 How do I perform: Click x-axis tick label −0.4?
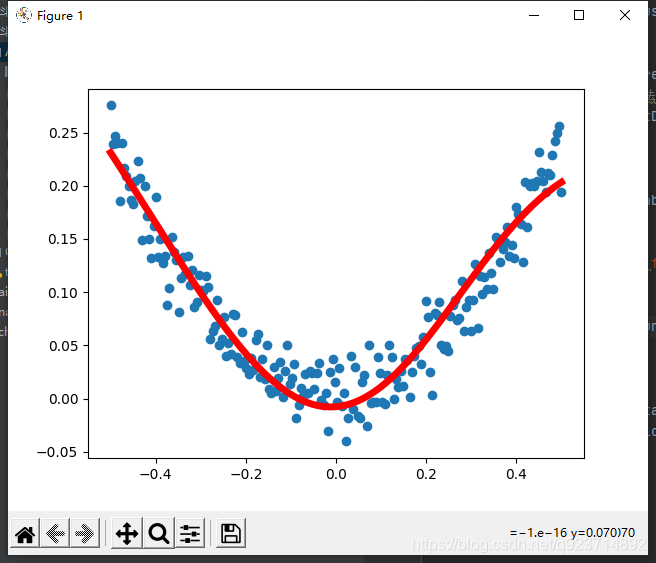155,474
